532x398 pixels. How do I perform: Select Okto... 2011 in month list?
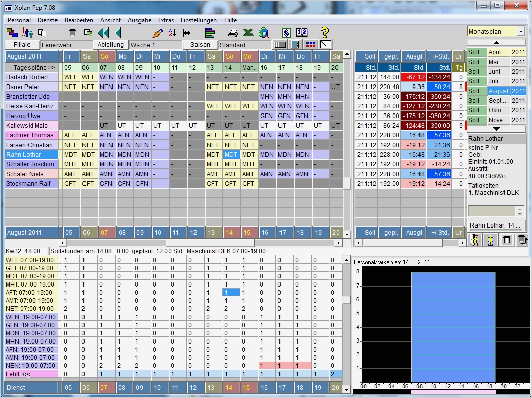click(x=496, y=110)
